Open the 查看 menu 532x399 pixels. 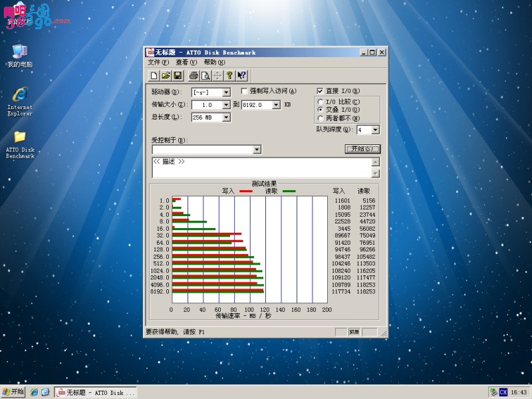tap(186, 63)
